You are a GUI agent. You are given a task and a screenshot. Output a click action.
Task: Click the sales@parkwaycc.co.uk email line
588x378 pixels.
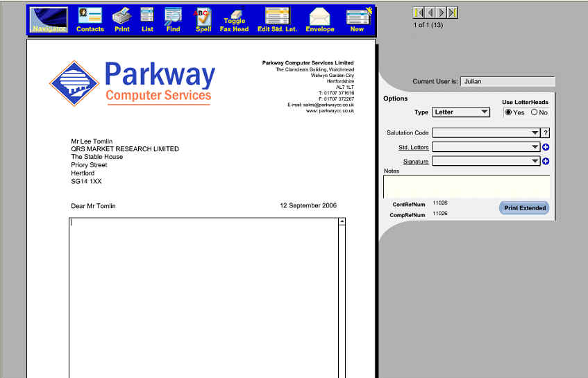pos(321,105)
